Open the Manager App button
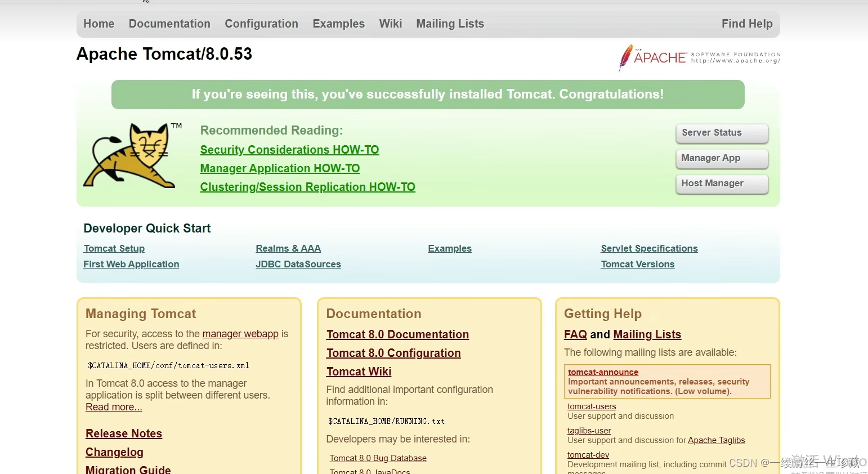868x474 pixels. click(x=722, y=159)
